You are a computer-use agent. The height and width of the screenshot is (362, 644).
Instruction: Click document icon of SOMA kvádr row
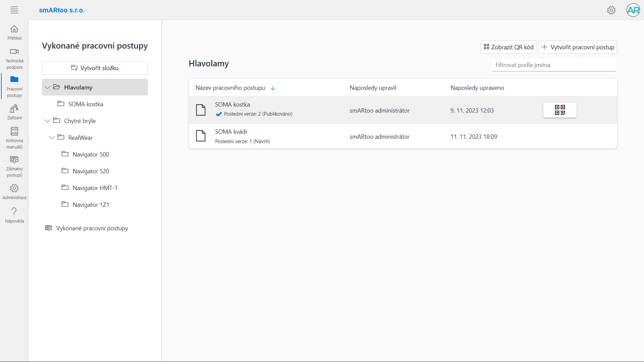201,136
